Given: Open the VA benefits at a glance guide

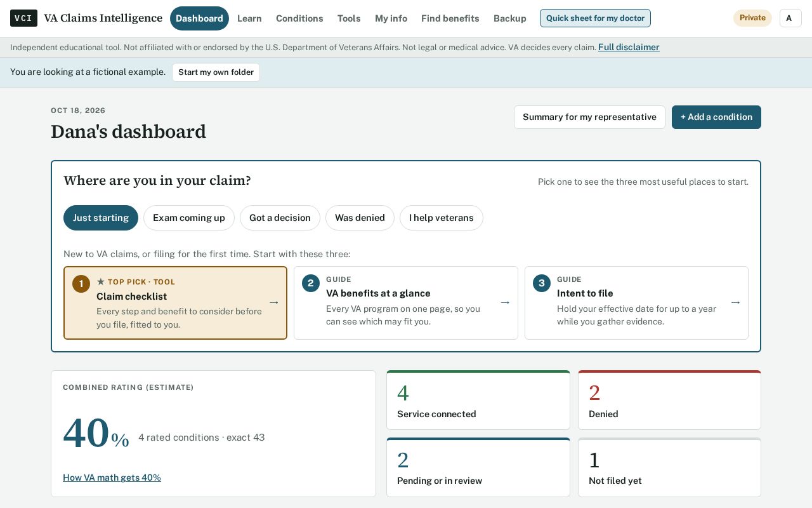Looking at the screenshot, I should click(406, 303).
